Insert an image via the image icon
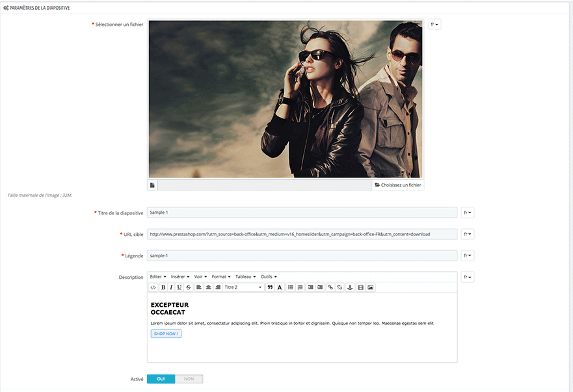Image resolution: width=573 pixels, height=392 pixels. pyautogui.click(x=370, y=287)
